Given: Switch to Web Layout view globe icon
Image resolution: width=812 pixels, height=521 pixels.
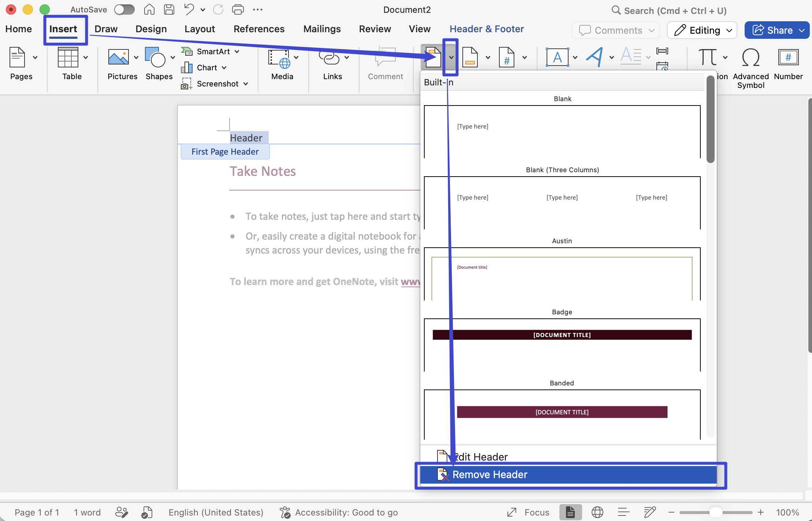Looking at the screenshot, I should 597,512.
